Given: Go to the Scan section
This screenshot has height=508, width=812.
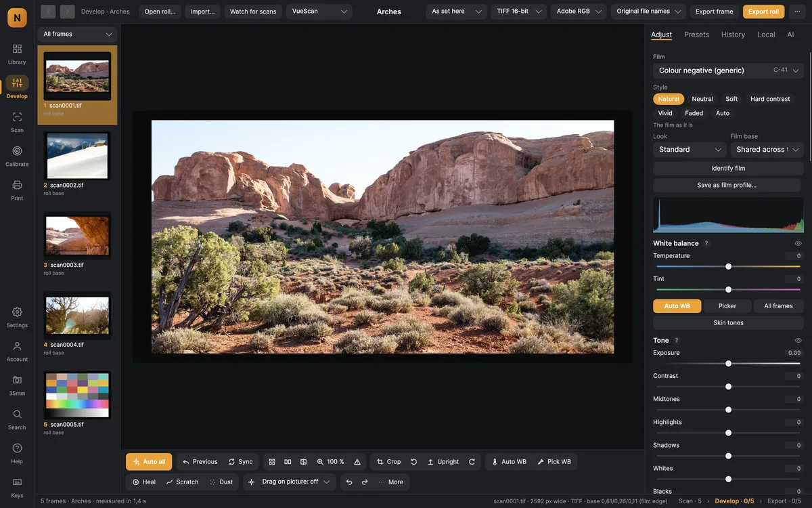Looking at the screenshot, I should (17, 122).
